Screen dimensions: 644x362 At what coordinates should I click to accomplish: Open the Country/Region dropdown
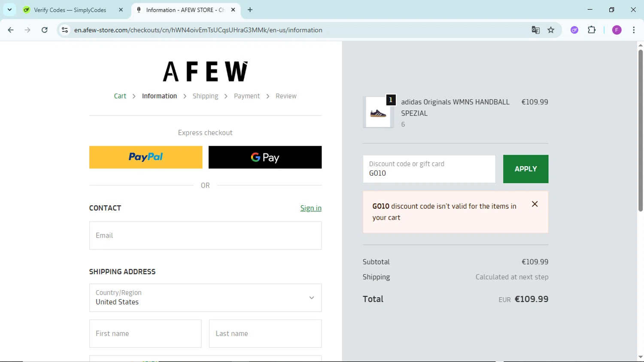click(x=205, y=298)
